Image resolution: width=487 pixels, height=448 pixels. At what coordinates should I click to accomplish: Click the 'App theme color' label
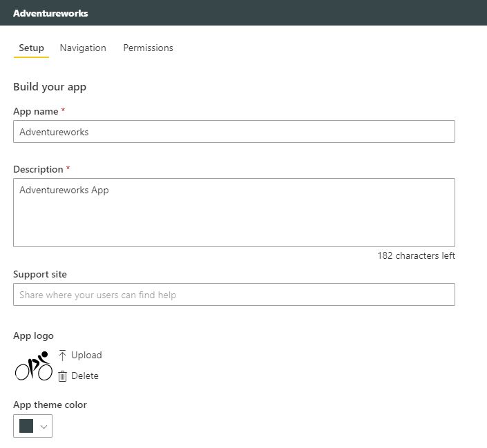pyautogui.click(x=50, y=405)
